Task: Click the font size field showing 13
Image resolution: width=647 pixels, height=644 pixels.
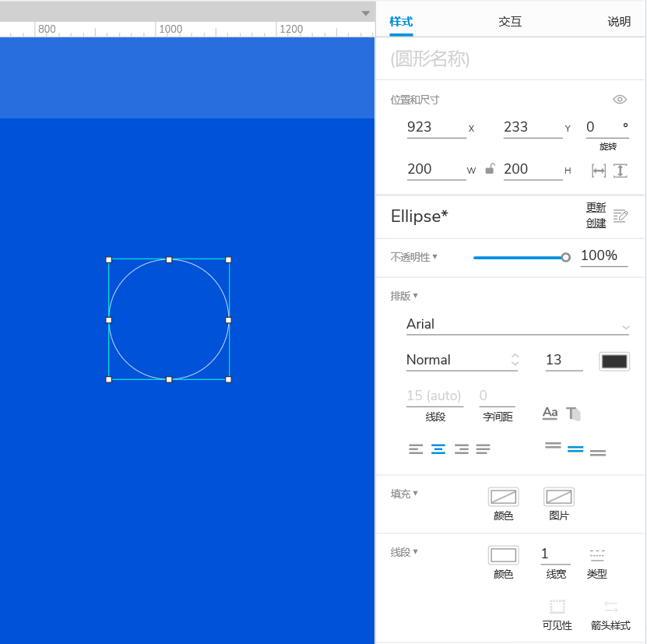Action: [x=564, y=360]
